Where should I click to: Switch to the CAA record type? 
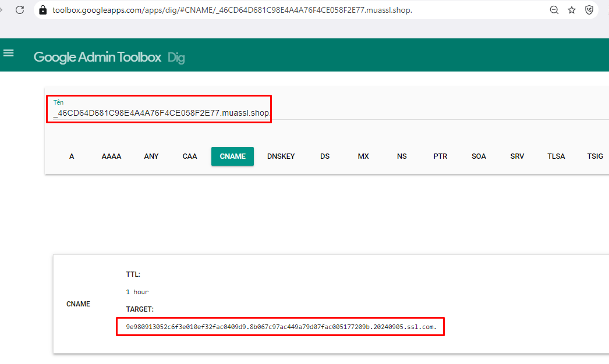pyautogui.click(x=190, y=156)
